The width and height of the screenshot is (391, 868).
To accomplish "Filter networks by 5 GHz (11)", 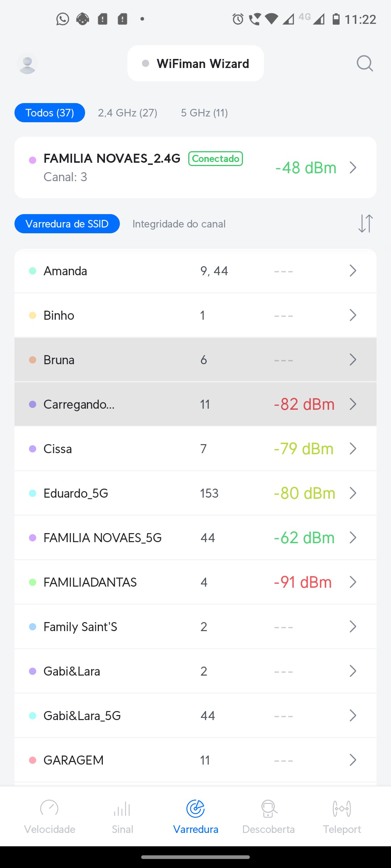I will [x=204, y=113].
